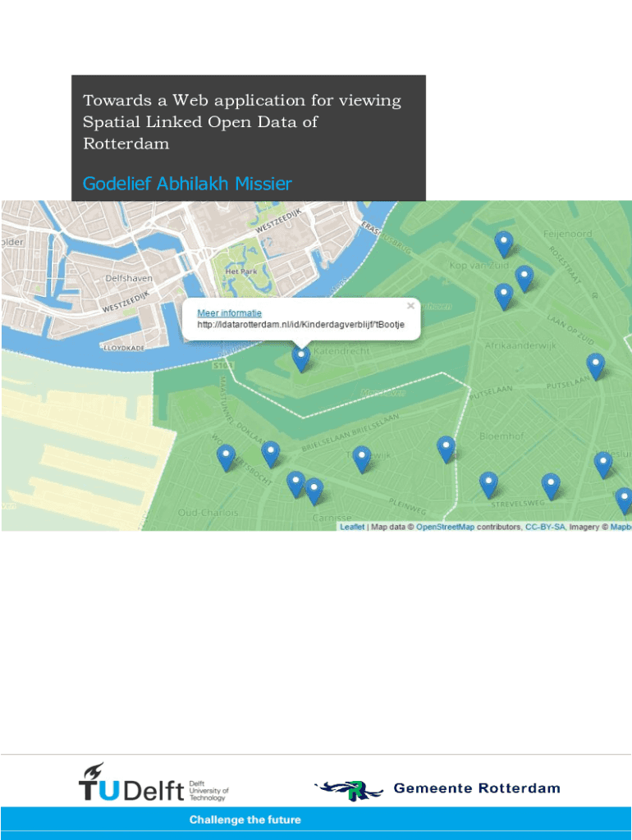Click the marker at the end of Putselaan
This screenshot has width=632, height=840.
coord(595,365)
